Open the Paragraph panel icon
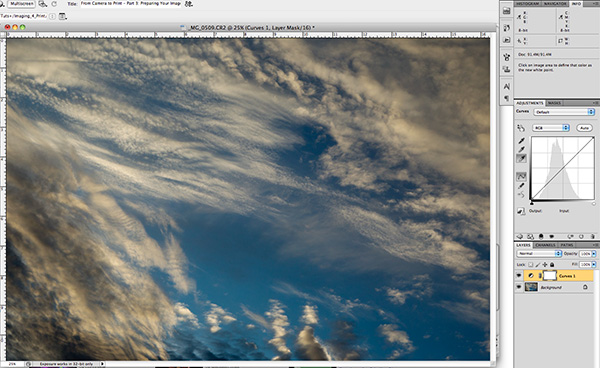600x368 pixels. click(507, 98)
